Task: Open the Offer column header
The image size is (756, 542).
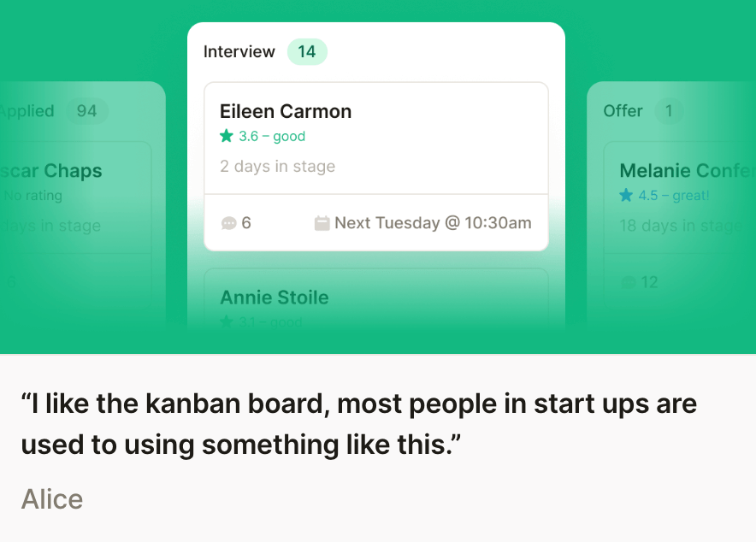Action: [x=623, y=111]
